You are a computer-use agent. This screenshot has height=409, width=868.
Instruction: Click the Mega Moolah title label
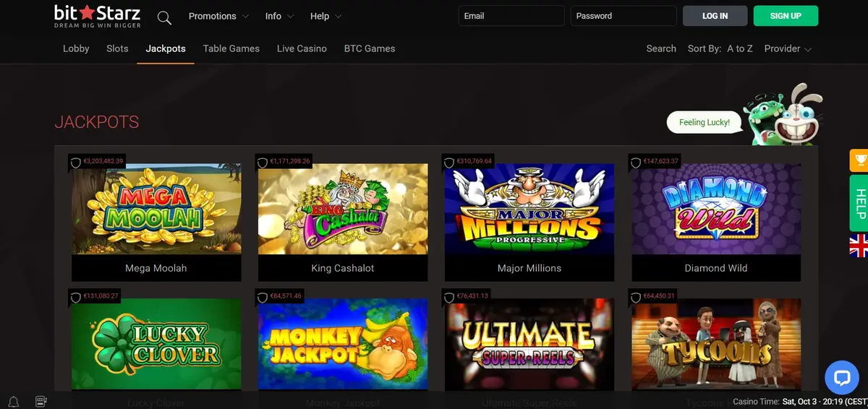coord(156,268)
